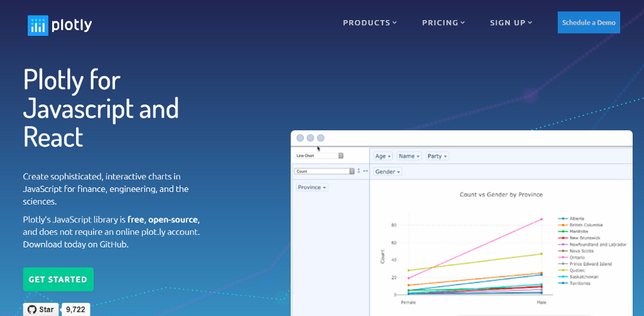644x316 pixels.
Task: Toggle Saskatchewan trace in chart legend
Action: click(583, 277)
